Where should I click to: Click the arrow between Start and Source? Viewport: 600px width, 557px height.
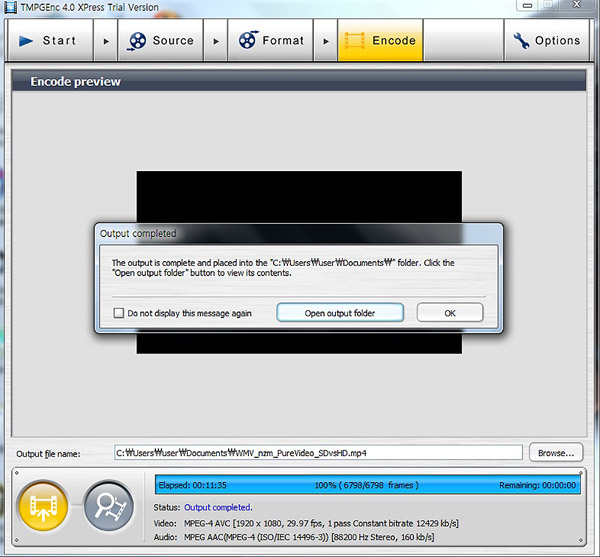point(106,41)
